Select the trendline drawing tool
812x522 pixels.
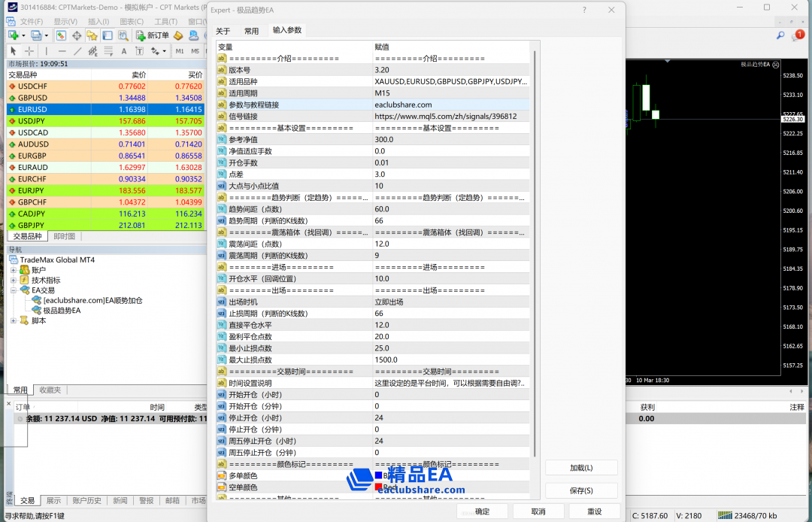tap(77, 51)
